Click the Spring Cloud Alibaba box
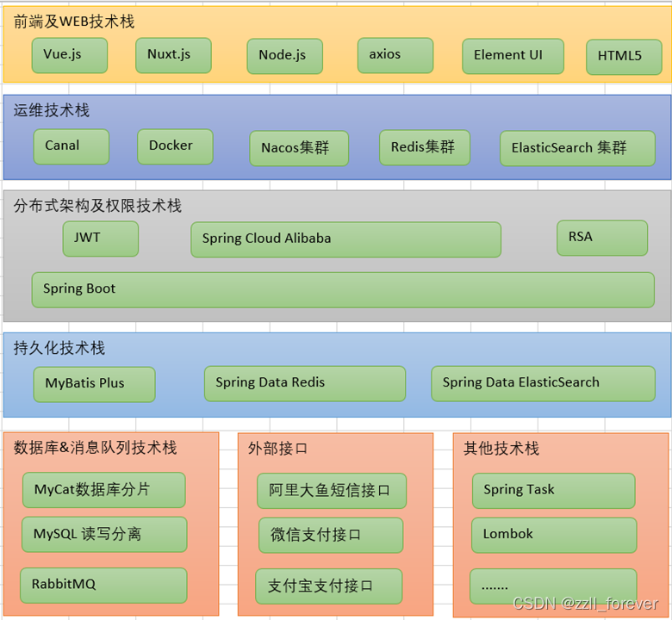Image resolution: width=672 pixels, height=620 pixels. tap(345, 239)
